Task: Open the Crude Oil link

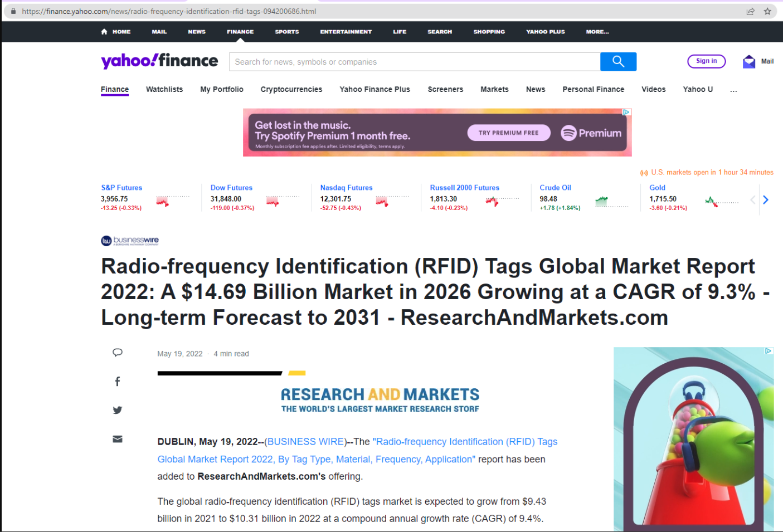Action: tap(555, 188)
